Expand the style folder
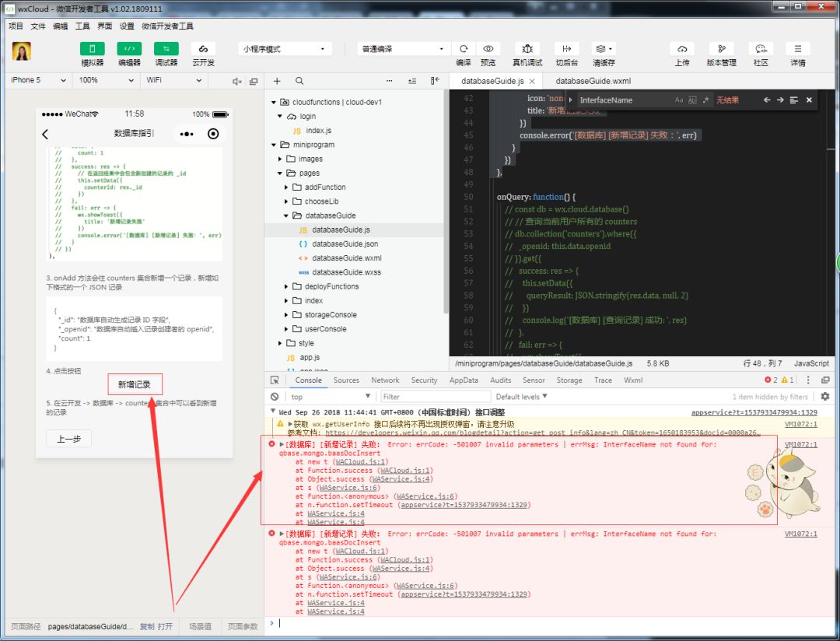This screenshot has width=840, height=641. click(280, 343)
